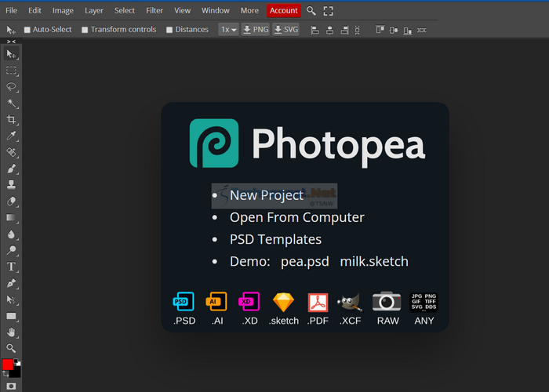Align top edges icon

[380, 30]
